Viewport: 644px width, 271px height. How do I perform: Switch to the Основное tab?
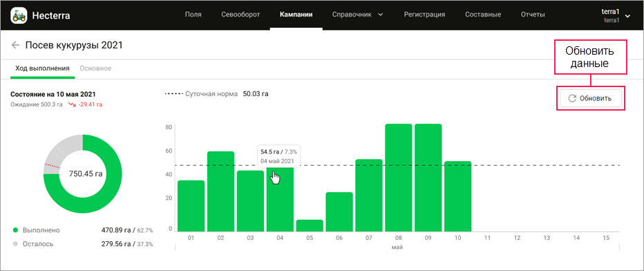(95, 68)
